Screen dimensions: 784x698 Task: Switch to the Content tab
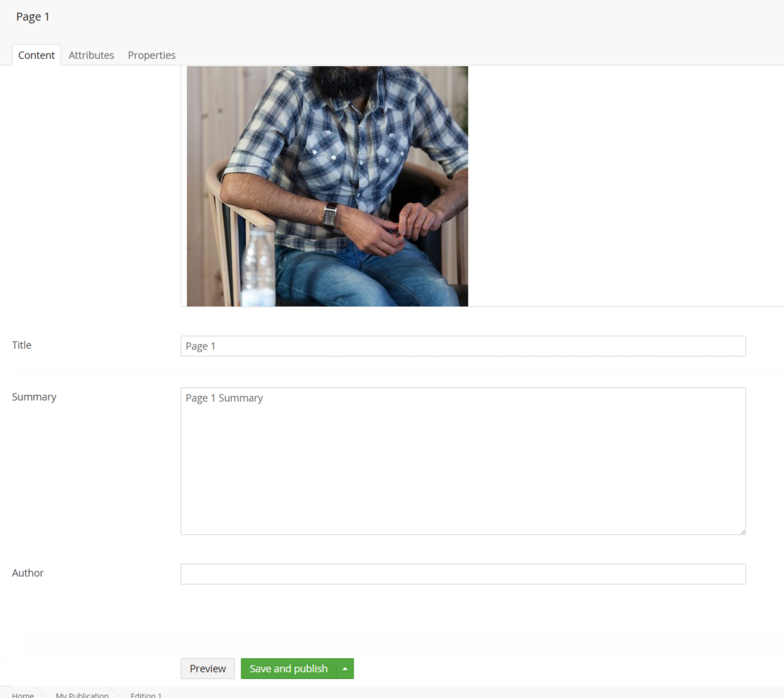[37, 55]
